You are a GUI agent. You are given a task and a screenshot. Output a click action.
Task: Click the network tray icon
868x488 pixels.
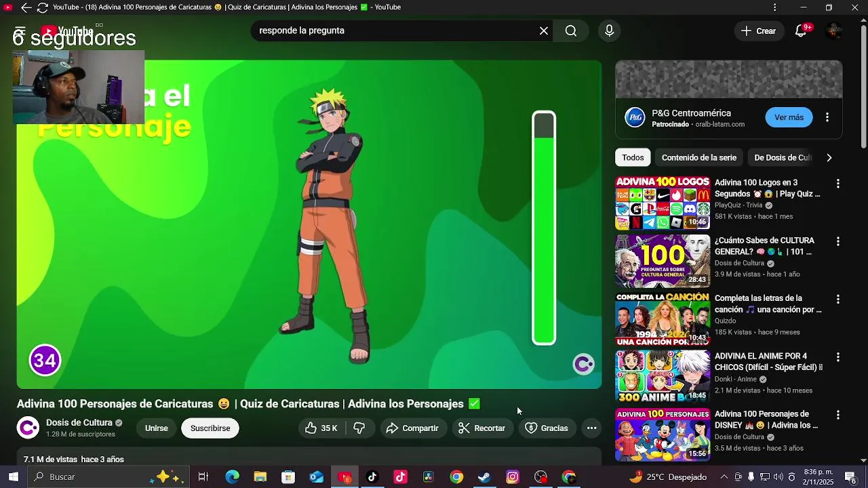point(764,477)
